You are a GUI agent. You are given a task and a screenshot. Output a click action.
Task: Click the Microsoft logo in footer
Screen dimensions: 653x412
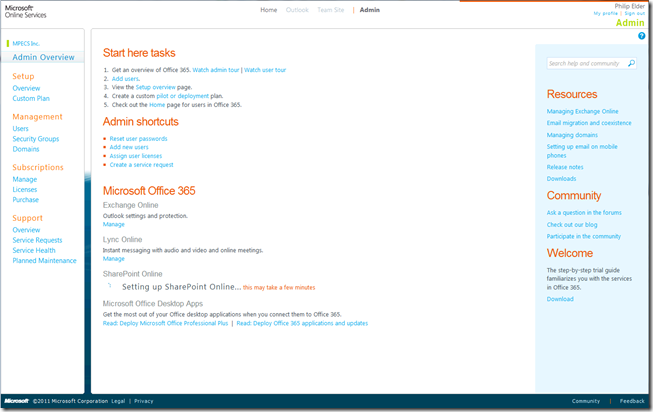coord(17,401)
